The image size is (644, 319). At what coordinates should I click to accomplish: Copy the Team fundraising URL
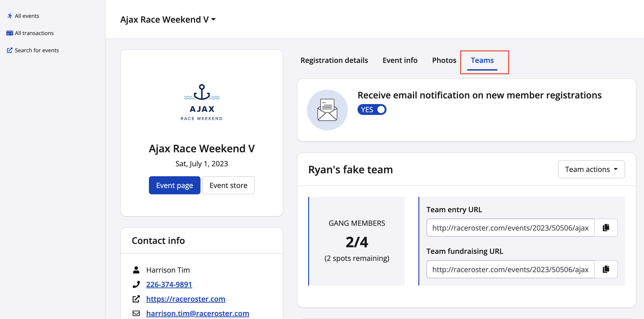pos(606,269)
